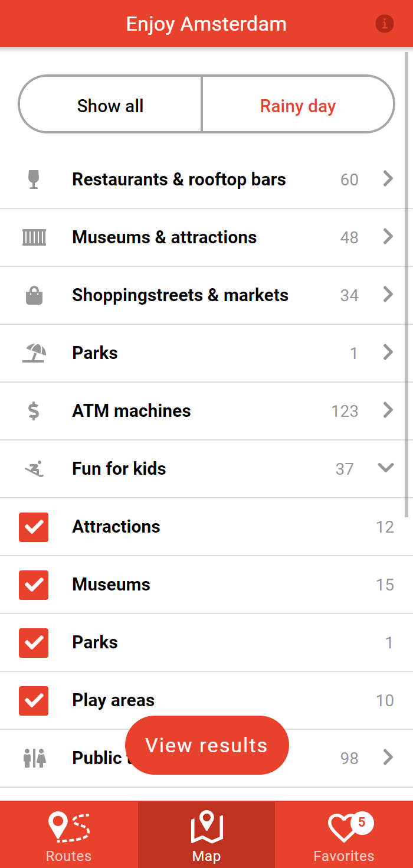Click the shopping bag icon

34,295
